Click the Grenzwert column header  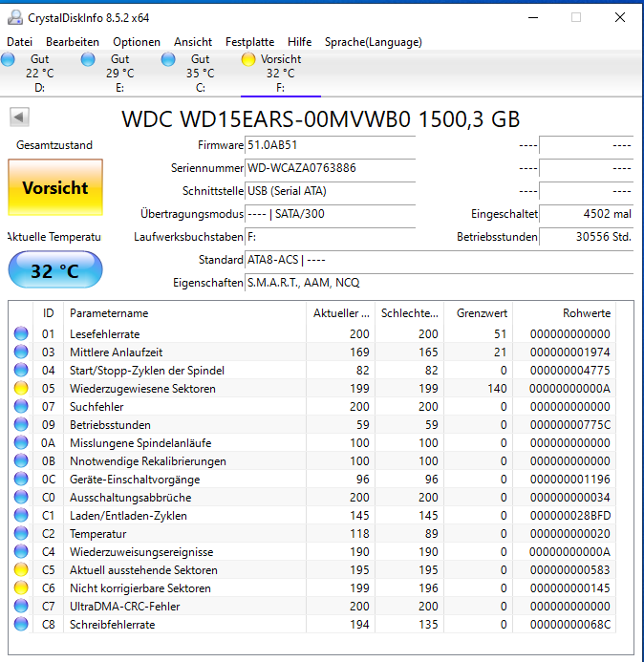click(478, 312)
